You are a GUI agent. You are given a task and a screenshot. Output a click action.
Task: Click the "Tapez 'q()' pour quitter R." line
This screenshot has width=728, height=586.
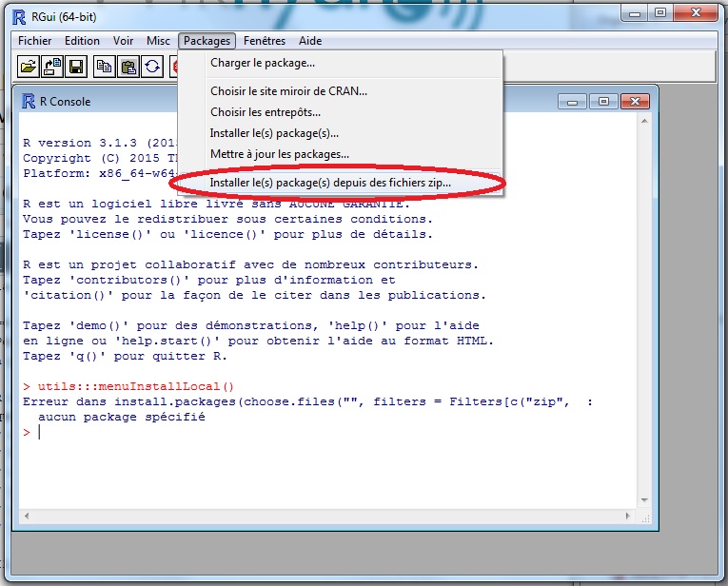point(125,357)
